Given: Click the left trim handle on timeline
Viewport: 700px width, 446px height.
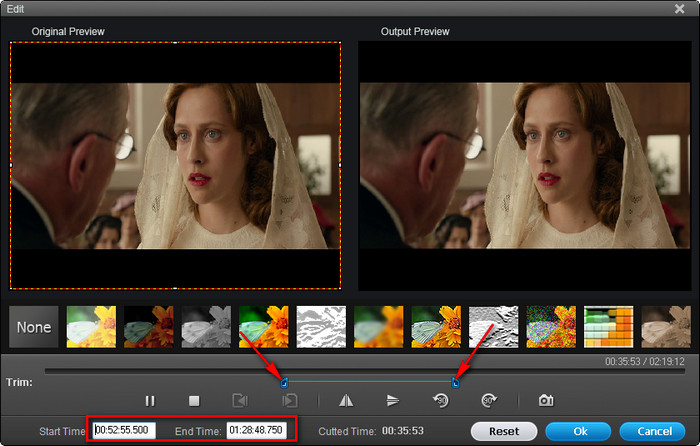Looking at the screenshot, I should 284,383.
